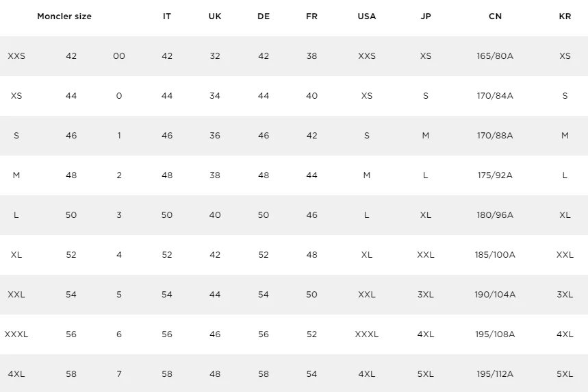
Task: Select the IT column header
Action: (167, 16)
